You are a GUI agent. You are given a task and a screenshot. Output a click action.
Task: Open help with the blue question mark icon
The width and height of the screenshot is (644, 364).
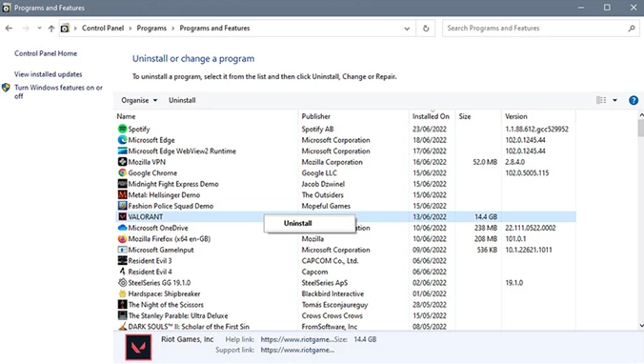click(x=634, y=100)
